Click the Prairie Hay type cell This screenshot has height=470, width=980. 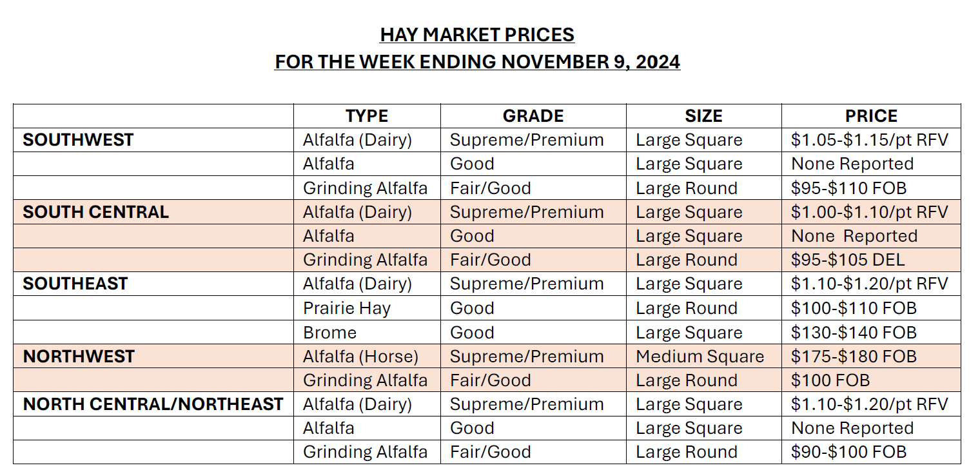tap(347, 308)
